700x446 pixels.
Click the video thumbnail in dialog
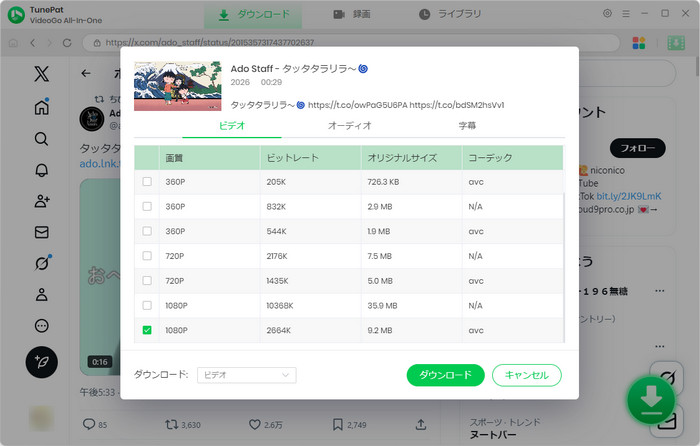coord(178,86)
